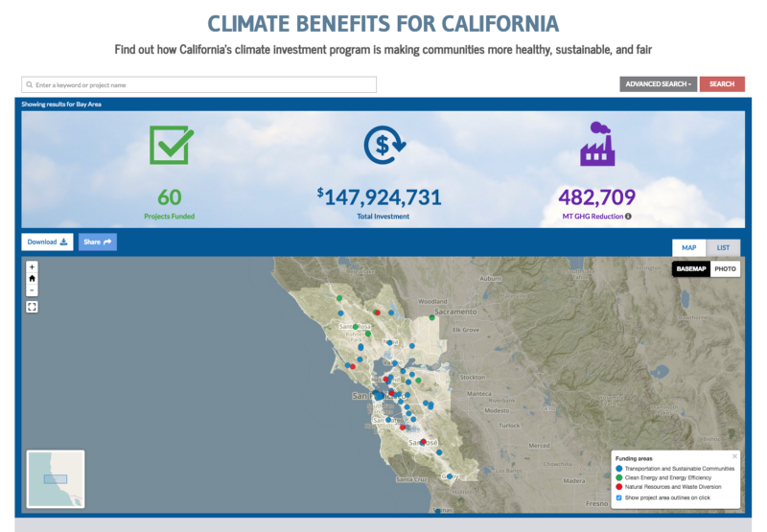Click the purple factory emissions icon

tap(597, 144)
